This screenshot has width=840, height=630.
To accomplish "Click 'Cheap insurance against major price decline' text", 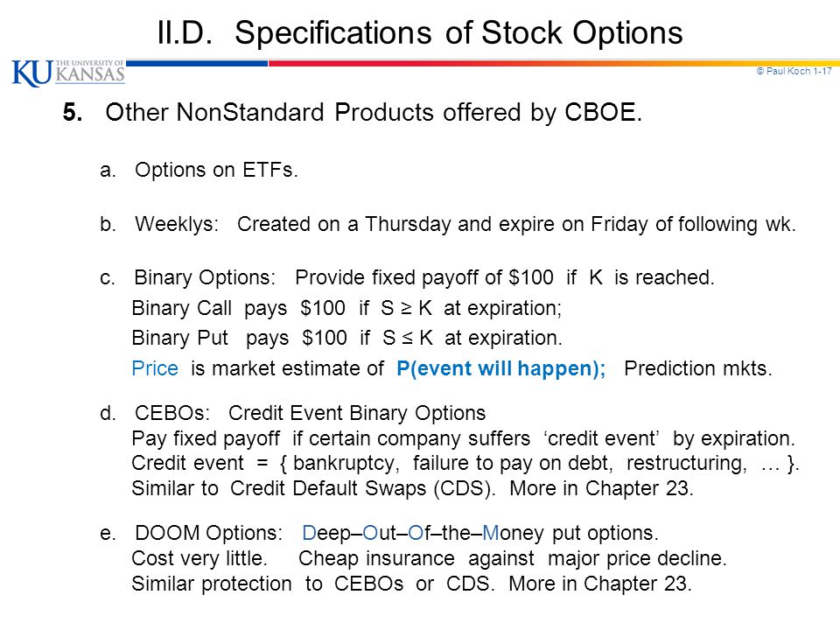I will pos(513,559).
